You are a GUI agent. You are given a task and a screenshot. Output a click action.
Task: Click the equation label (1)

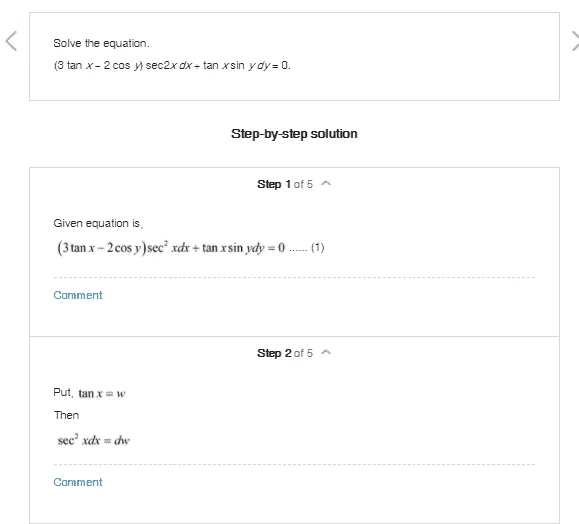coord(318,247)
